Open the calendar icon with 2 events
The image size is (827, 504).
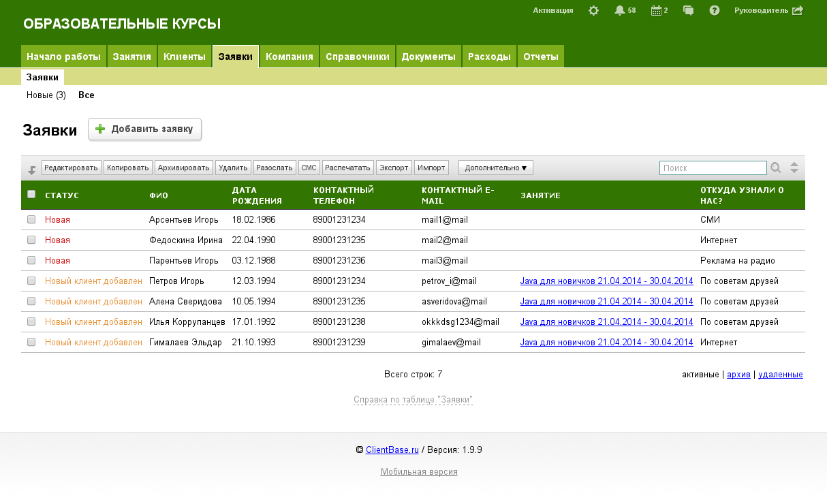pos(656,10)
